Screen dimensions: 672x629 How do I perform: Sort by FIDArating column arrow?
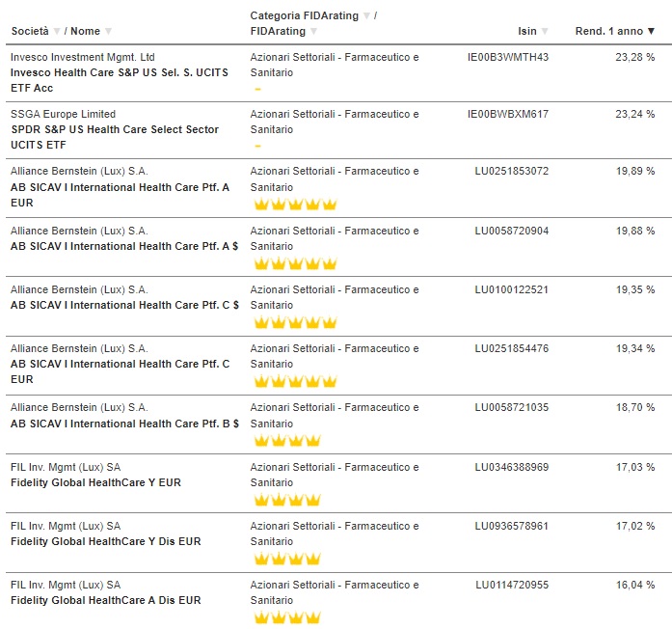pos(313,31)
